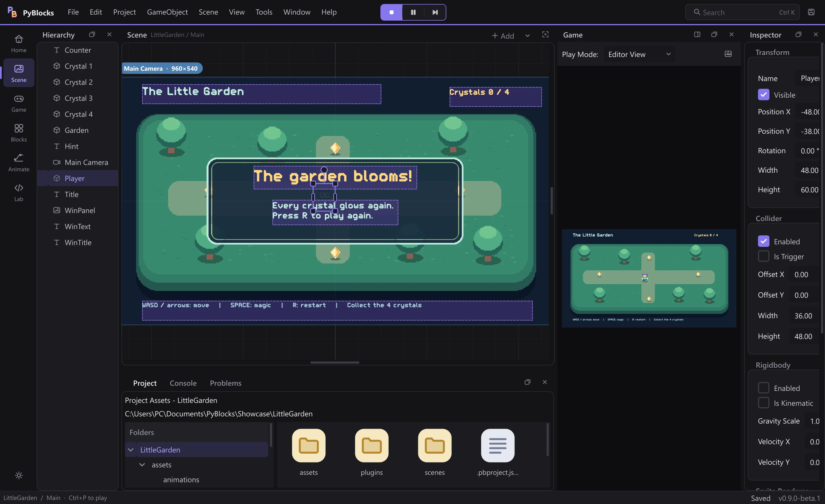This screenshot has height=504, width=825.
Task: Select Main Camera in Hierarchy
Action: point(78,162)
